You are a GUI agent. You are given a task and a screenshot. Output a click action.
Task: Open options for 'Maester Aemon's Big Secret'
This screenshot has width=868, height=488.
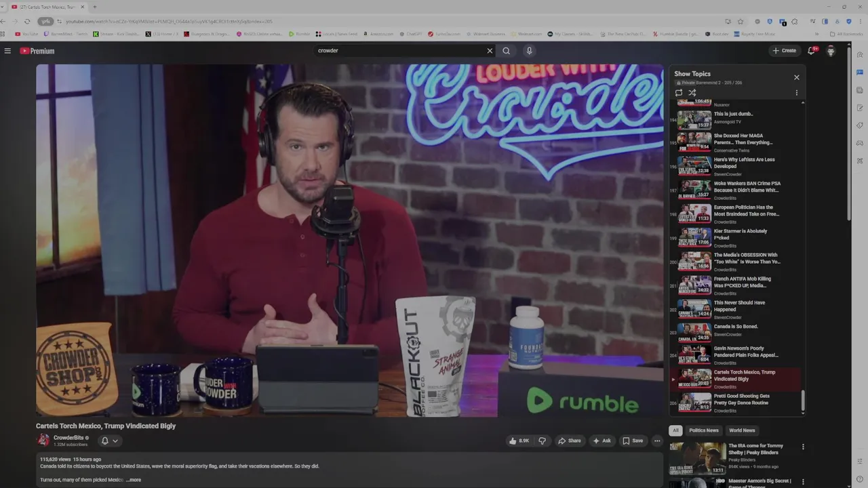point(803,482)
